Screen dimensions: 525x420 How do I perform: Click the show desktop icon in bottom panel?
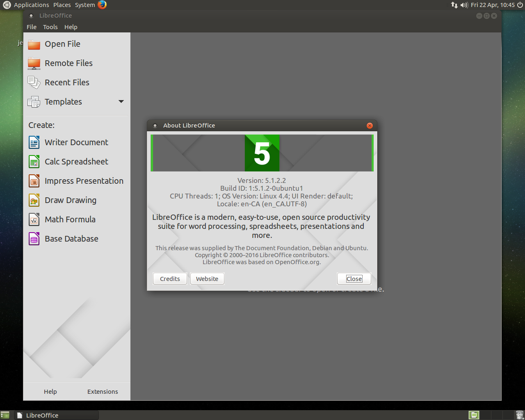click(x=5, y=415)
